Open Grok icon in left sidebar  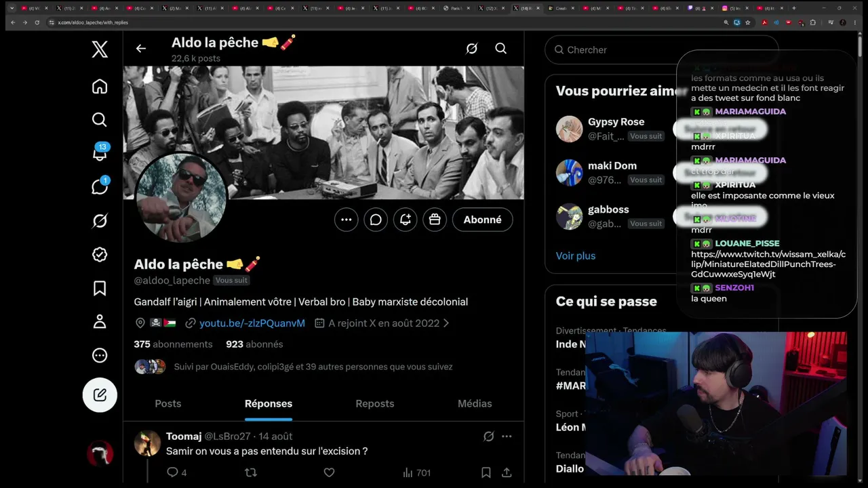point(100,221)
